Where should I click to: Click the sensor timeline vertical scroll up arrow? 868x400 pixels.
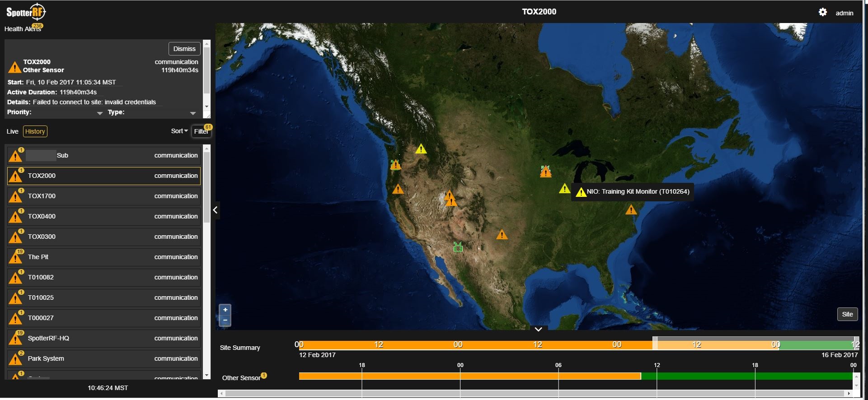point(856,376)
